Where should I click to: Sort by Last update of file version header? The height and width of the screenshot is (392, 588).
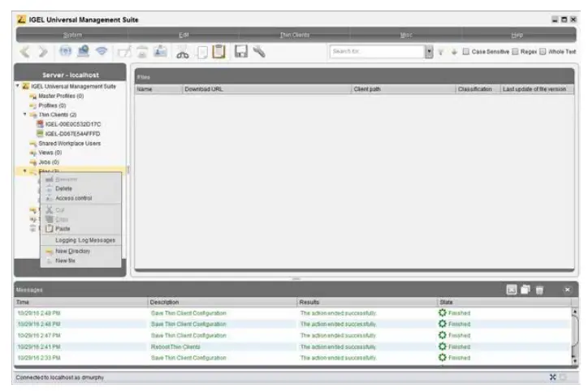[537, 88]
